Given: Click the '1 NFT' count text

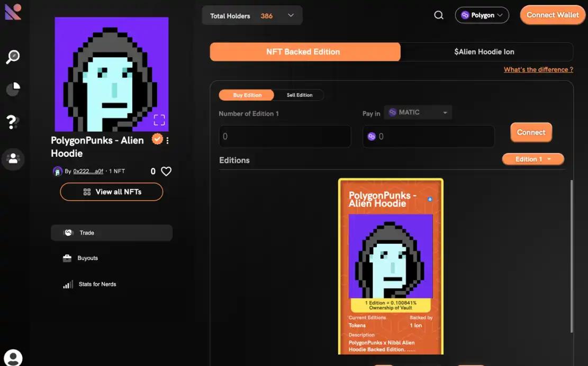Looking at the screenshot, I should click(x=117, y=171).
